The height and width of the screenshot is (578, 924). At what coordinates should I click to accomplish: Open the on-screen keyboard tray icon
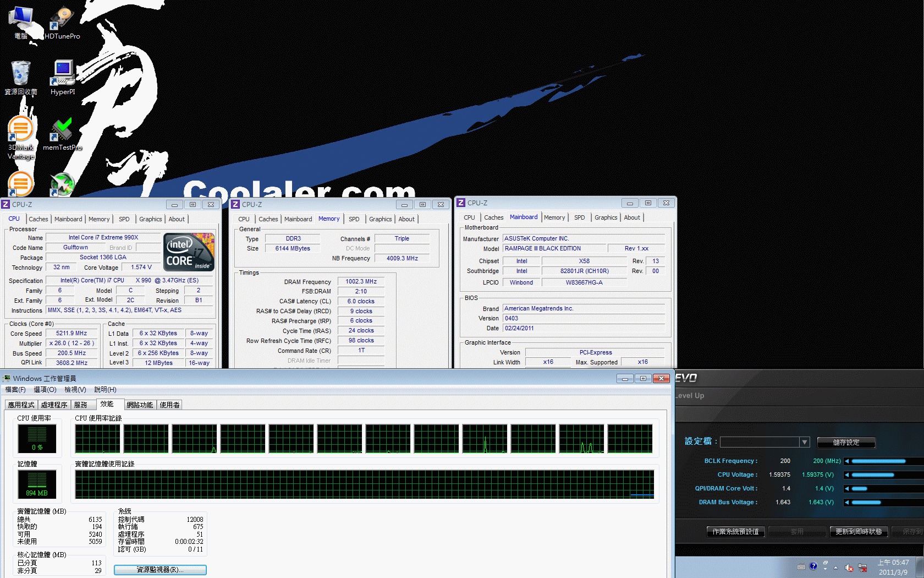click(801, 567)
